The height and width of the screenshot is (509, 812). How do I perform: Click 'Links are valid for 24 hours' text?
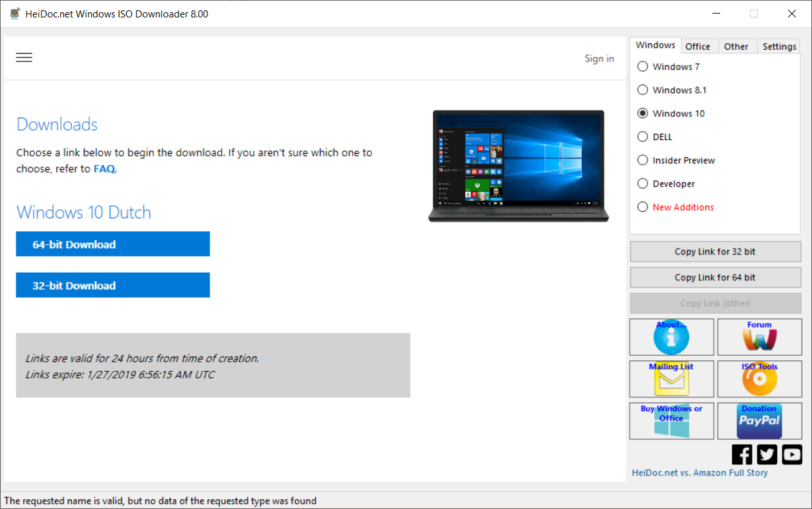[x=142, y=358]
